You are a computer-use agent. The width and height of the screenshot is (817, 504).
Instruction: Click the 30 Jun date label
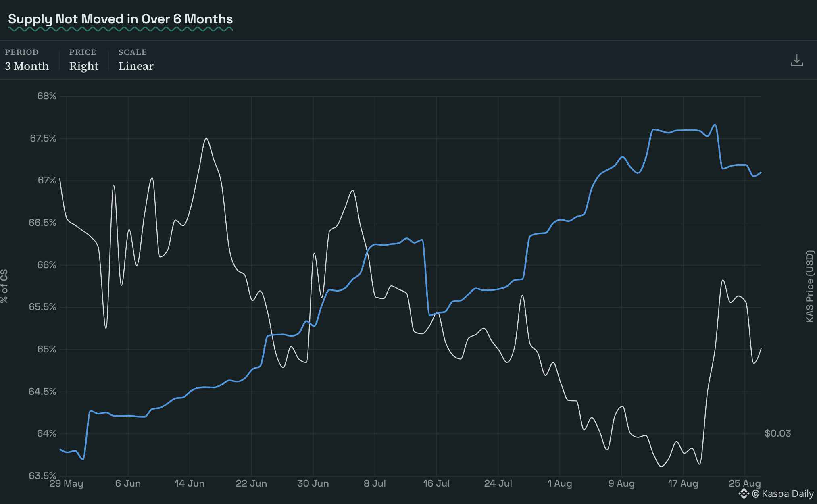(313, 483)
